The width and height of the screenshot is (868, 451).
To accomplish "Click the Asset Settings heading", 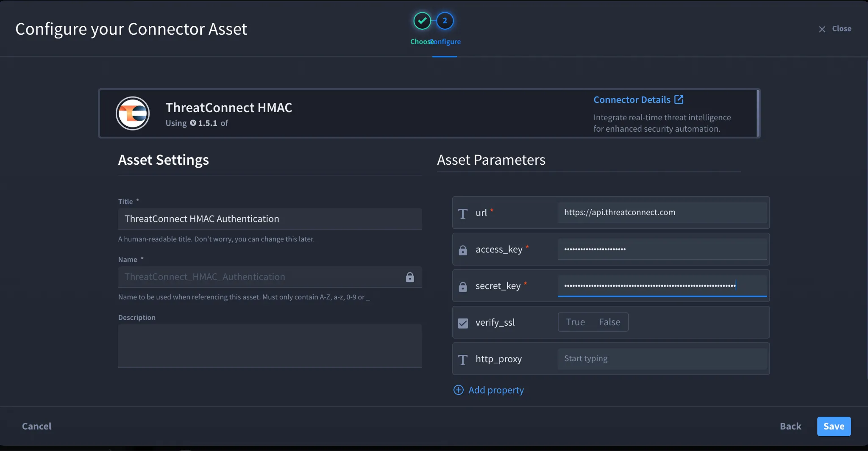I will tap(164, 160).
